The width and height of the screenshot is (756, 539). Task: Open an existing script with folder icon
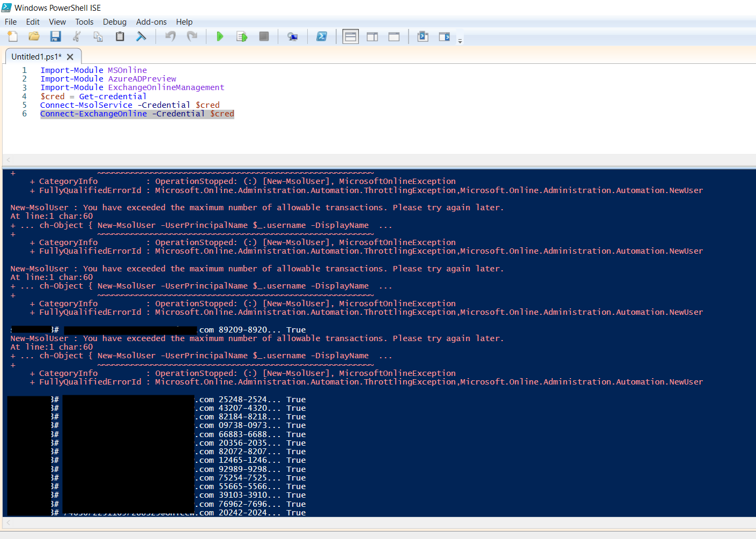[x=34, y=36]
